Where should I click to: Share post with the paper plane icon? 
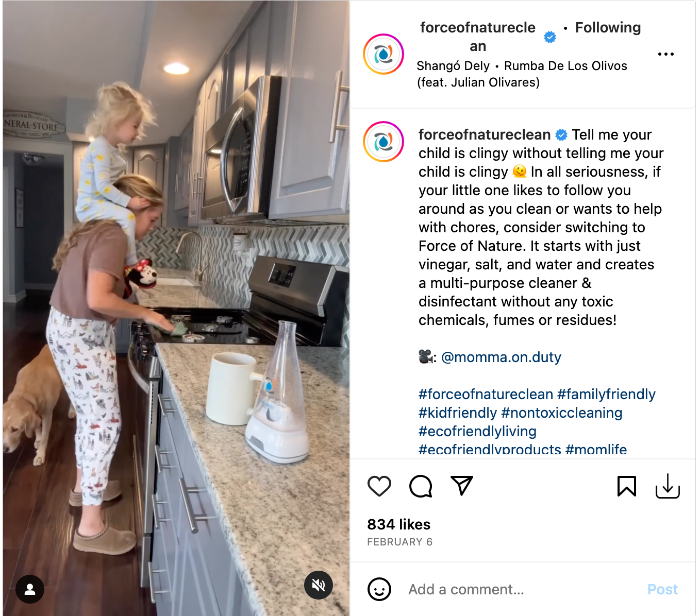pos(462,486)
